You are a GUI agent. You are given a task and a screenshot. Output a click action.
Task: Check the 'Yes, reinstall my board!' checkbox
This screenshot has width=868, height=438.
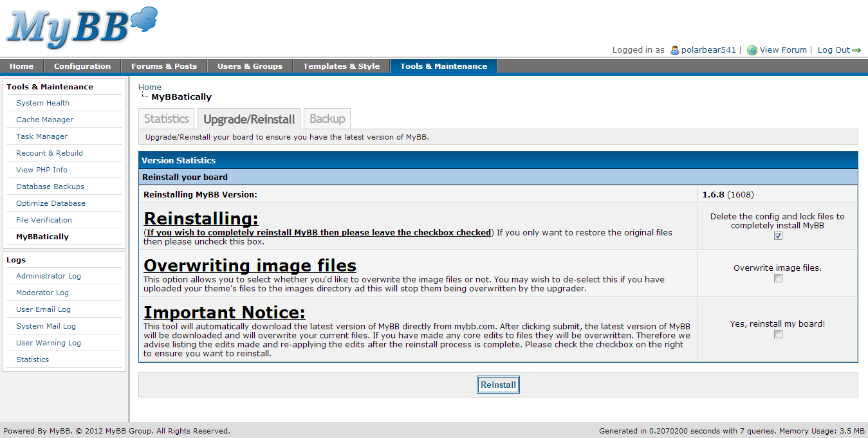[778, 334]
